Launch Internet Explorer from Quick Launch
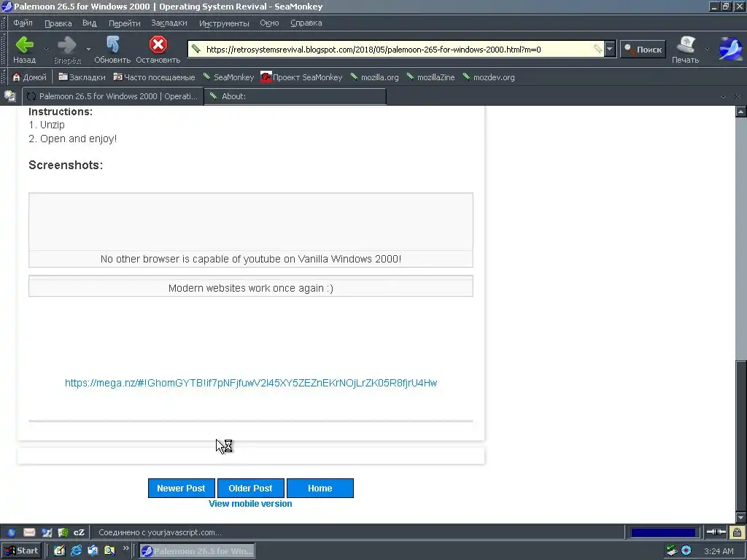This screenshot has width=747, height=560. (x=76, y=551)
